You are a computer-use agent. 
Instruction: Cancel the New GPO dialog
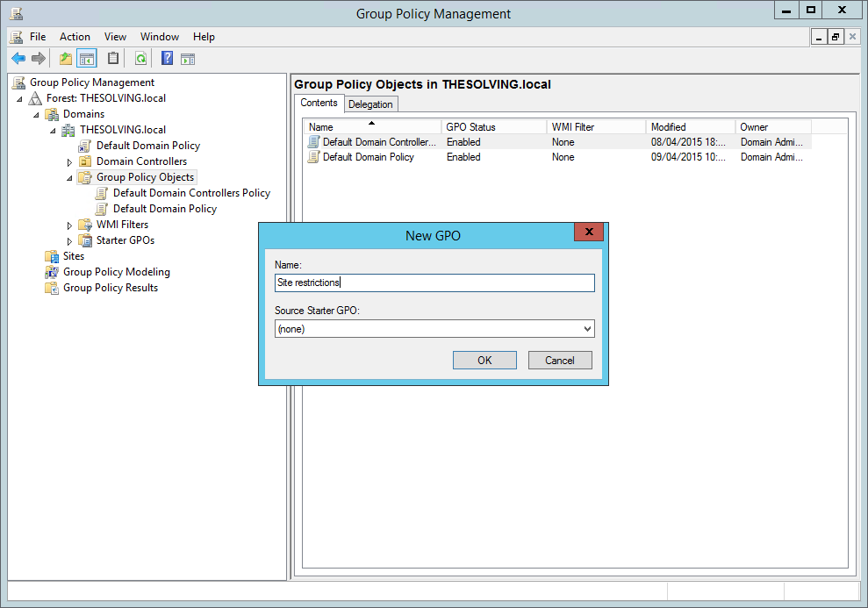(560, 361)
